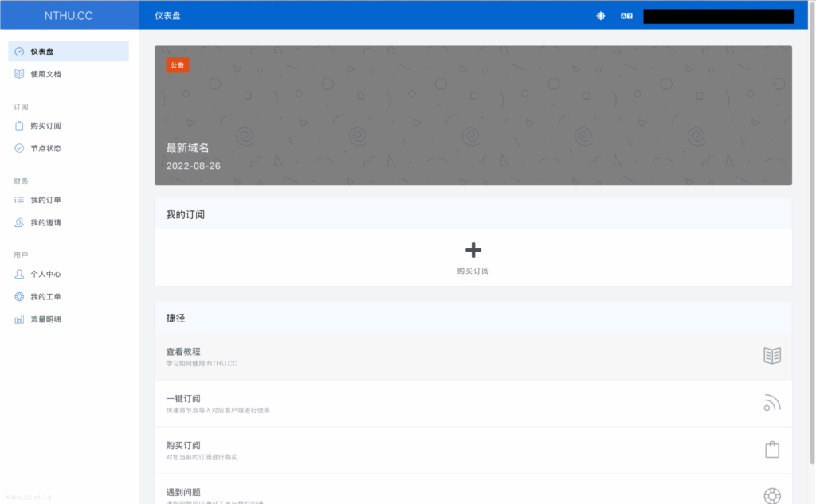816x504 pixels.
Task: Click the open book icon in 查看教程 row
Action: click(772, 356)
